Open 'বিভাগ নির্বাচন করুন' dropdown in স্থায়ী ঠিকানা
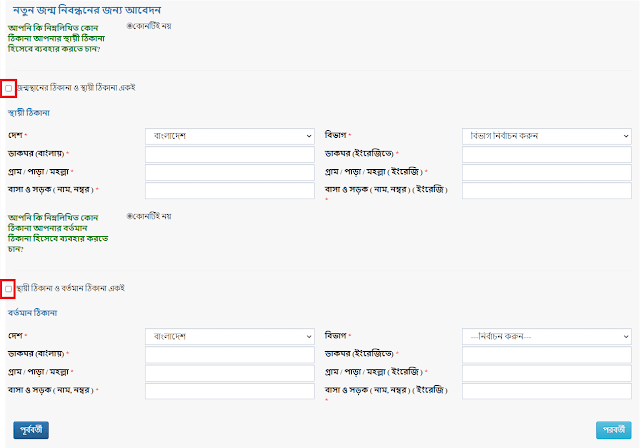The width and height of the screenshot is (640, 448). pyautogui.click(x=547, y=136)
